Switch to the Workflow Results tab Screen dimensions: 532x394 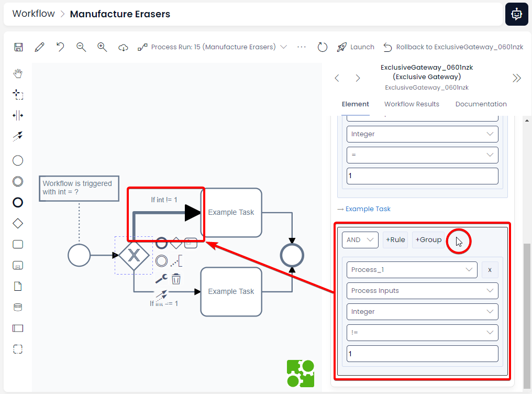click(412, 104)
